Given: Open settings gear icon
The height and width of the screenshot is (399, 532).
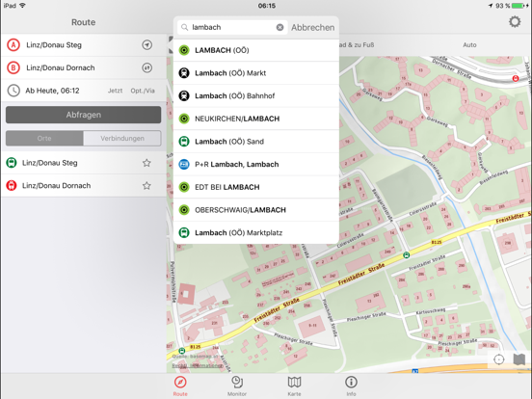Looking at the screenshot, I should tap(515, 22).
